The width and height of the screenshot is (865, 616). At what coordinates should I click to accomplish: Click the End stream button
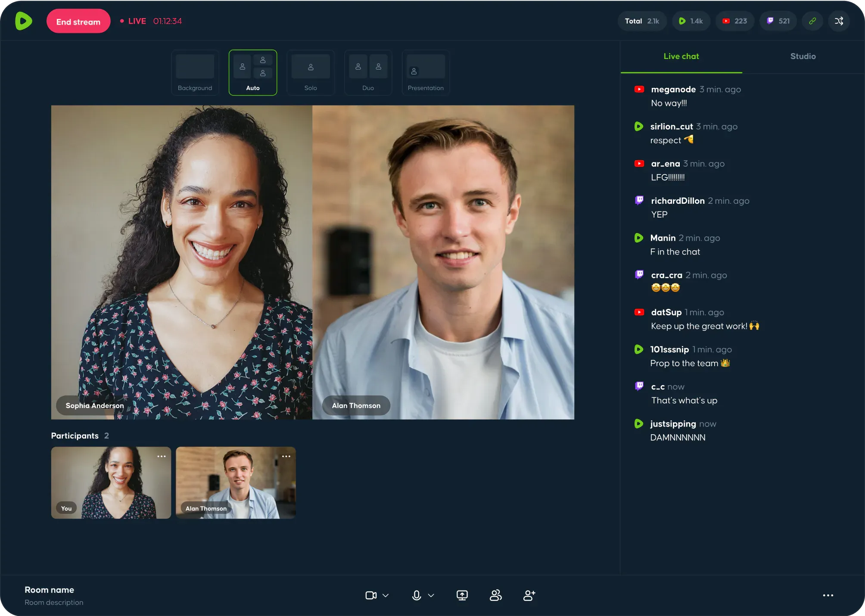tap(78, 21)
